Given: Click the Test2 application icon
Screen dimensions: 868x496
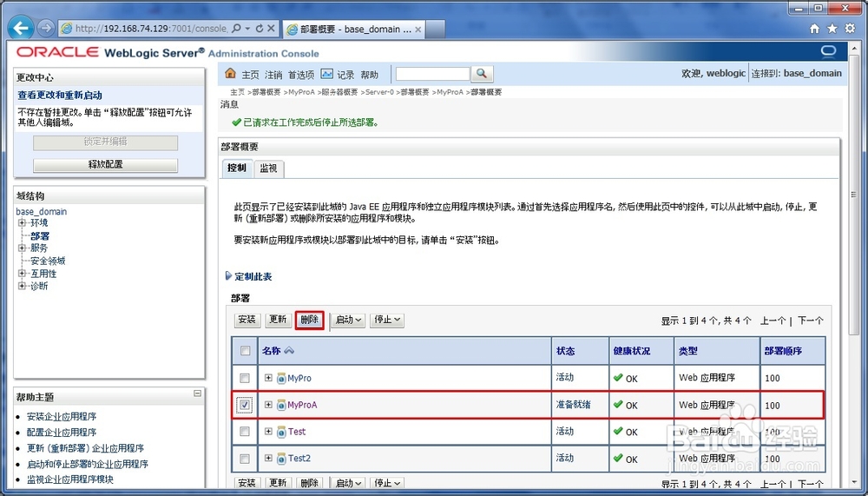Looking at the screenshot, I should click(x=281, y=459).
